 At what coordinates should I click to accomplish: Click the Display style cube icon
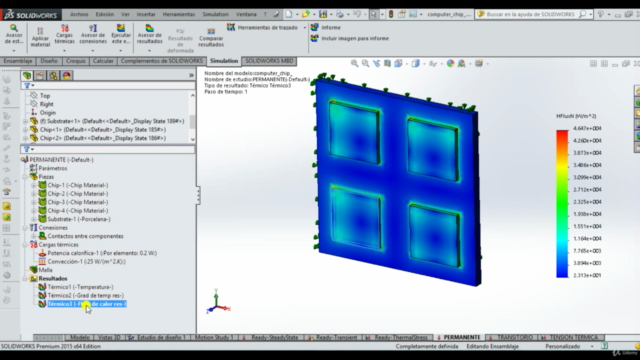[416, 63]
